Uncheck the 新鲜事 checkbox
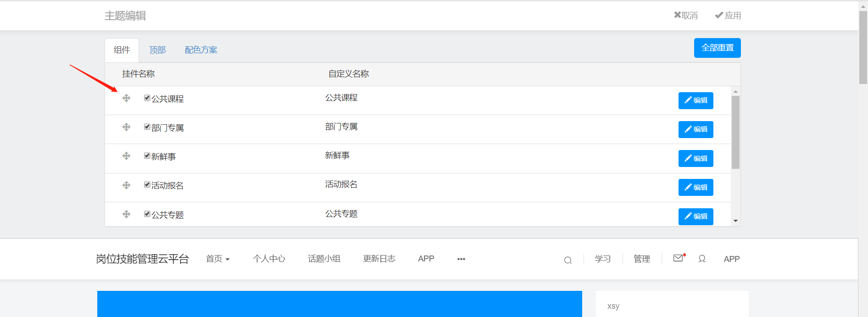The height and width of the screenshot is (317, 868). pos(147,156)
